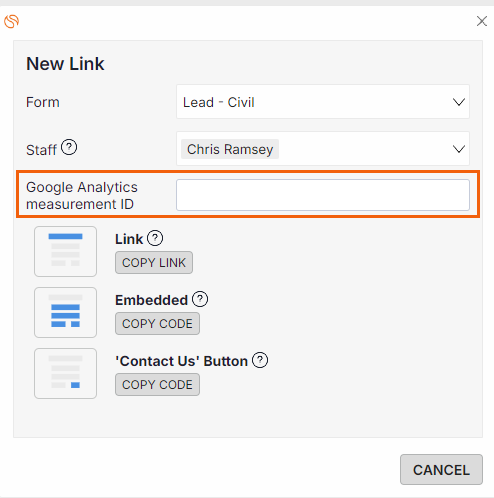This screenshot has height=498, width=494.
Task: Copy code for the Embedded option
Action: click(157, 324)
